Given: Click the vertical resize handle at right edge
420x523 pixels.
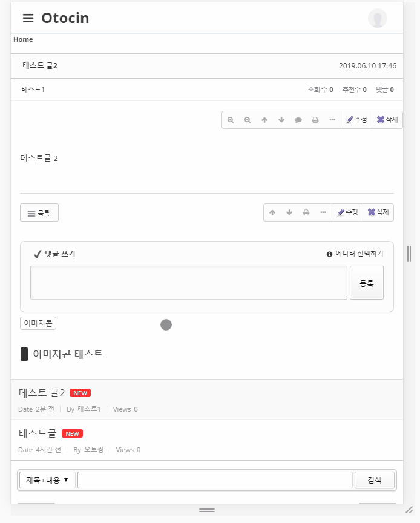Looking at the screenshot, I should click(x=409, y=254).
